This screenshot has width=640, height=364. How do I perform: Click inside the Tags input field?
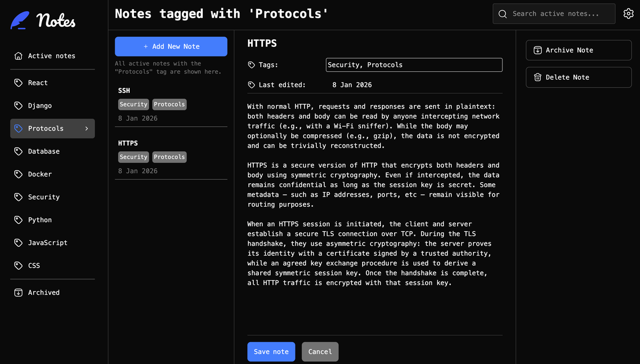[414, 64]
